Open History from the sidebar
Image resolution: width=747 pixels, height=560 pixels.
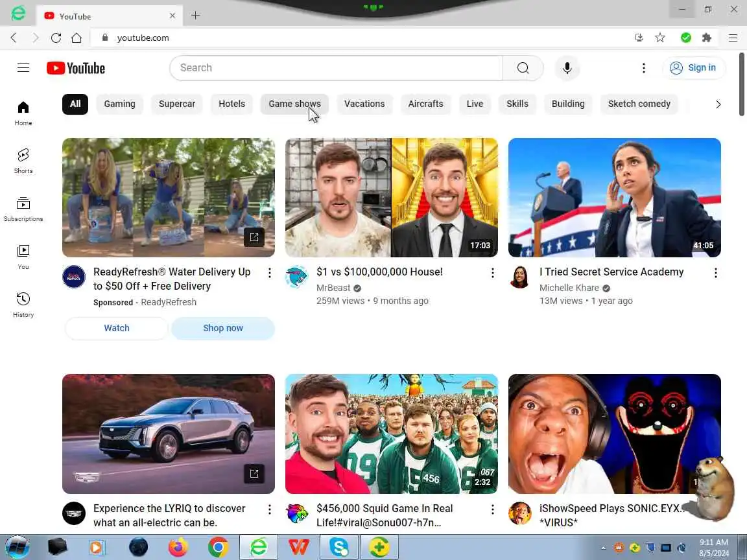pyautogui.click(x=23, y=305)
